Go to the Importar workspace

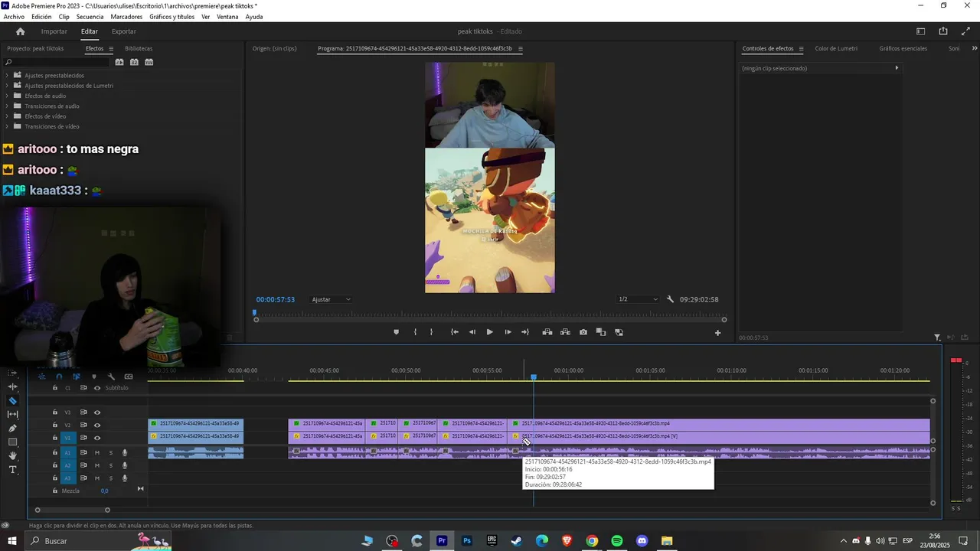point(54,31)
